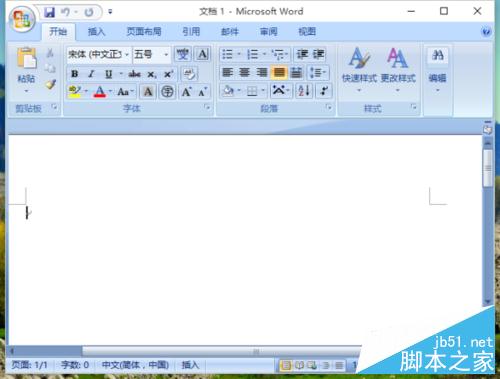Open Change Case Aa menu

pos(125,91)
